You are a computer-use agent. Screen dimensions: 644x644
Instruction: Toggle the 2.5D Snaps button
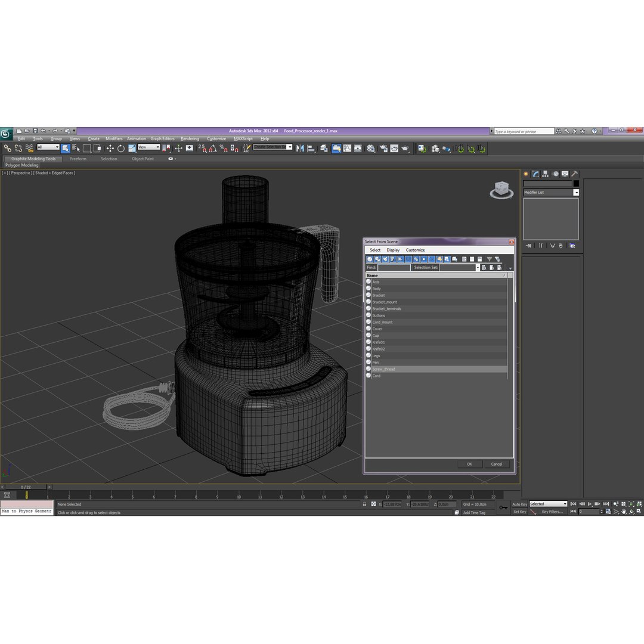point(202,148)
